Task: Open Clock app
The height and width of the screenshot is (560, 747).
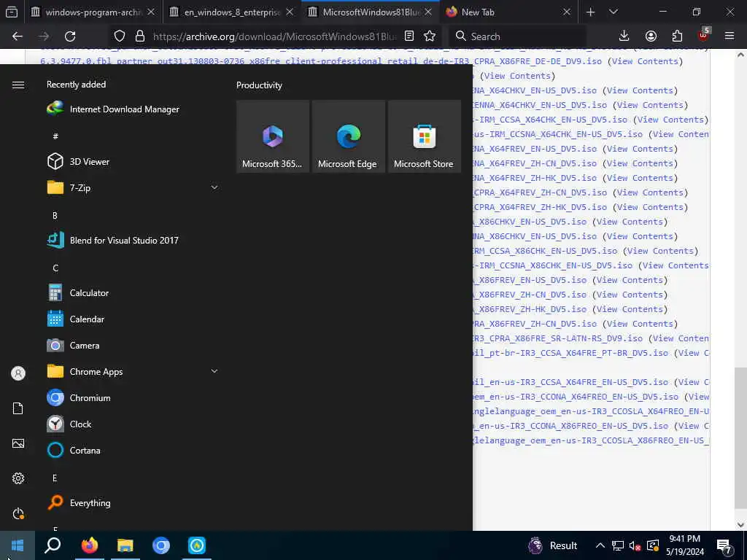Action: coord(69,424)
